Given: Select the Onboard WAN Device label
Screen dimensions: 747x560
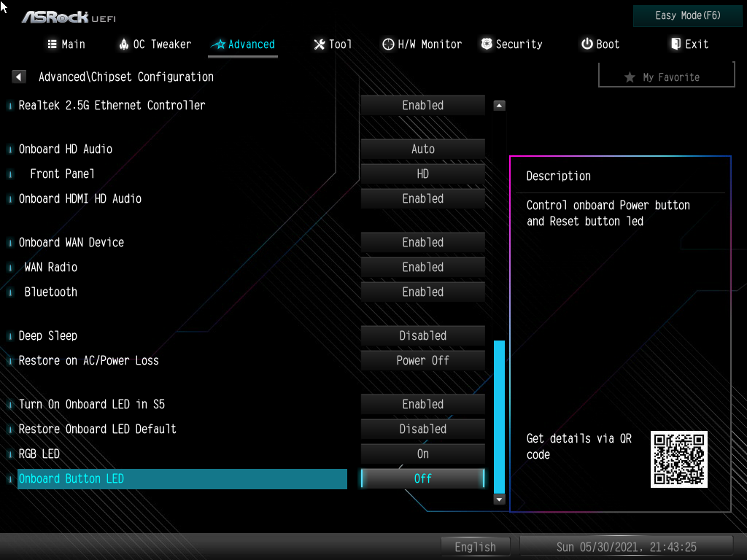Looking at the screenshot, I should (71, 242).
